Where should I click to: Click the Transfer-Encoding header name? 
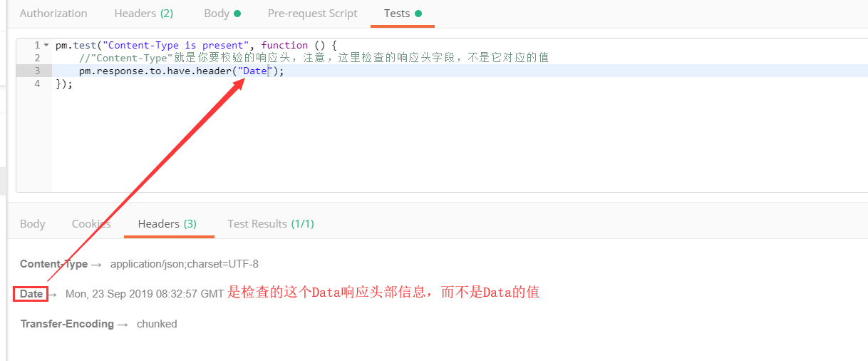67,324
